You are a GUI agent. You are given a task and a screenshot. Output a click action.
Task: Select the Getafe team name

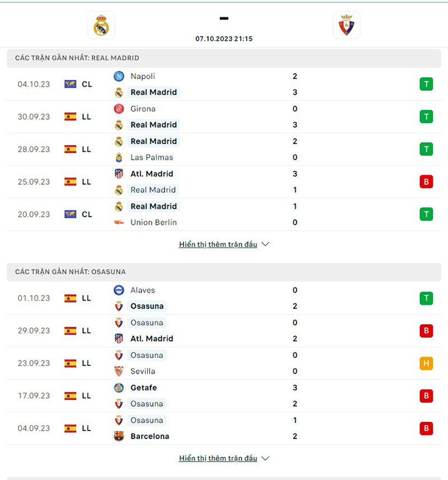coord(143,388)
